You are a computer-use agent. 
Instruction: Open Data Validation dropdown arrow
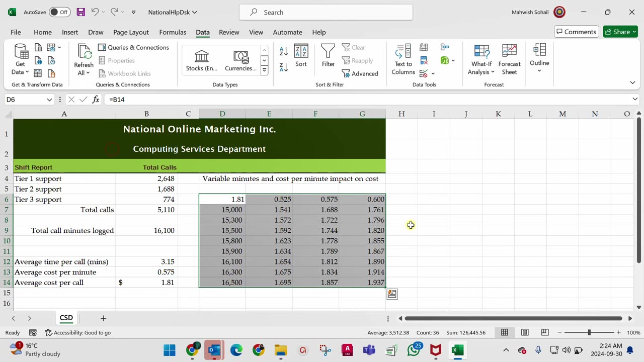point(433,74)
